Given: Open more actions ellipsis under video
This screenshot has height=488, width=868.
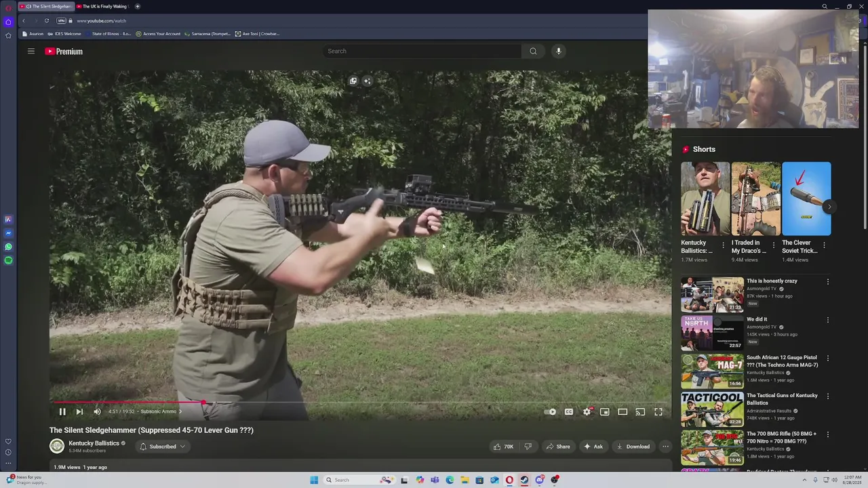Looking at the screenshot, I should [665, 447].
